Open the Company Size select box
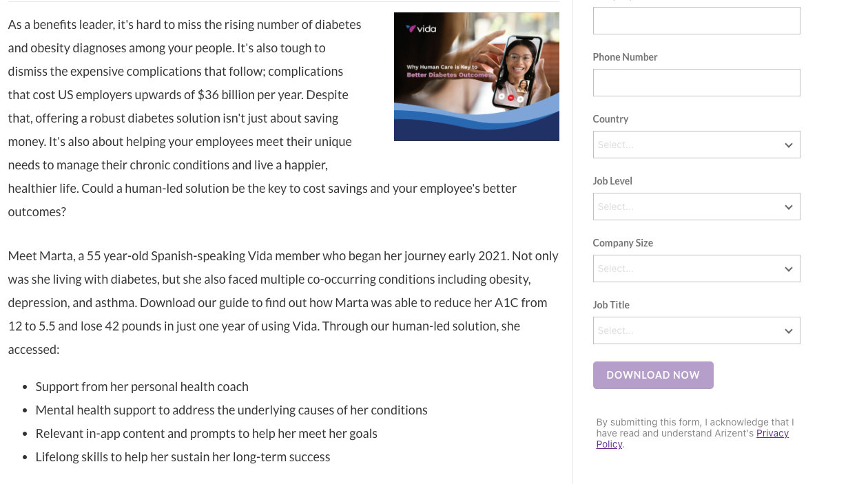Viewport: 868px width, 484px height. tap(696, 269)
